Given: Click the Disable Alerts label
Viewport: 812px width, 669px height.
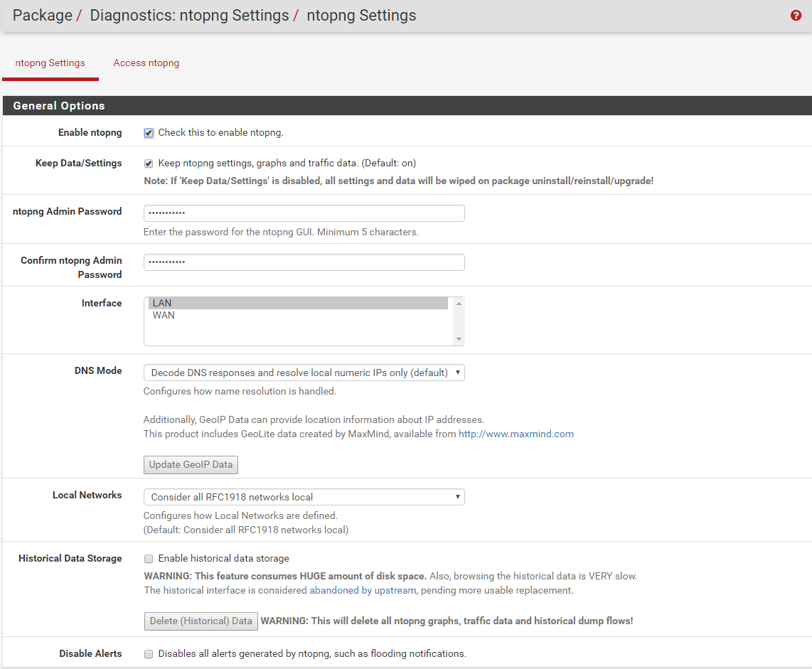Looking at the screenshot, I should click(x=90, y=653).
